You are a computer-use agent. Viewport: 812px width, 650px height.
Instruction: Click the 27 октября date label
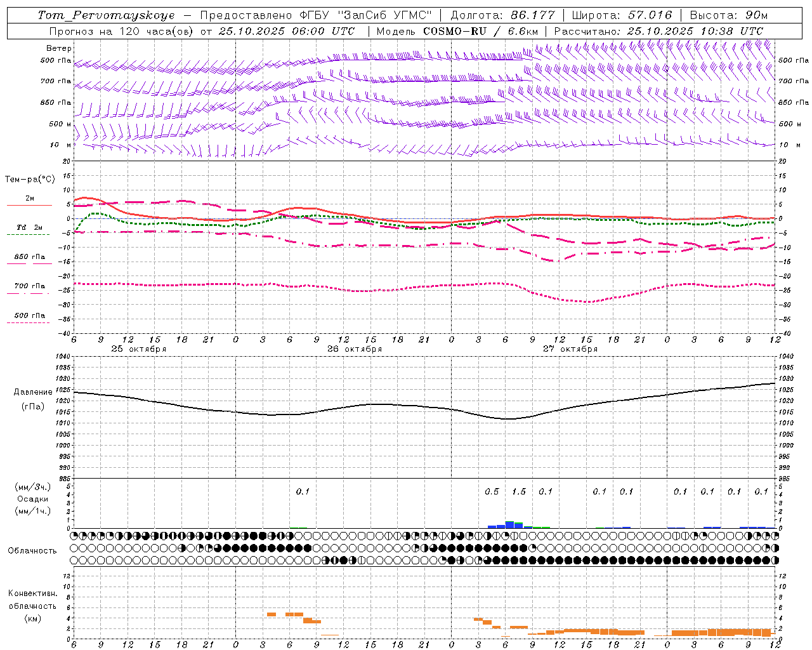tap(570, 349)
